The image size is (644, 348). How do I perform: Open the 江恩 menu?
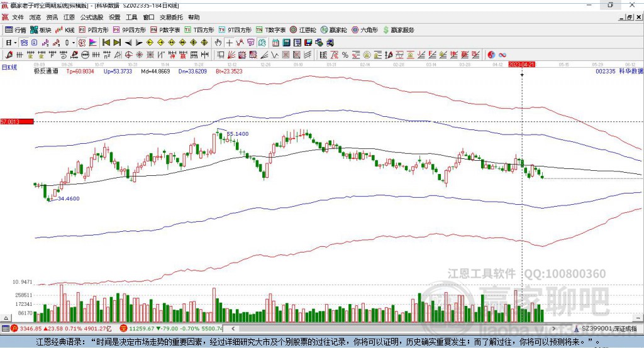[x=69, y=17]
